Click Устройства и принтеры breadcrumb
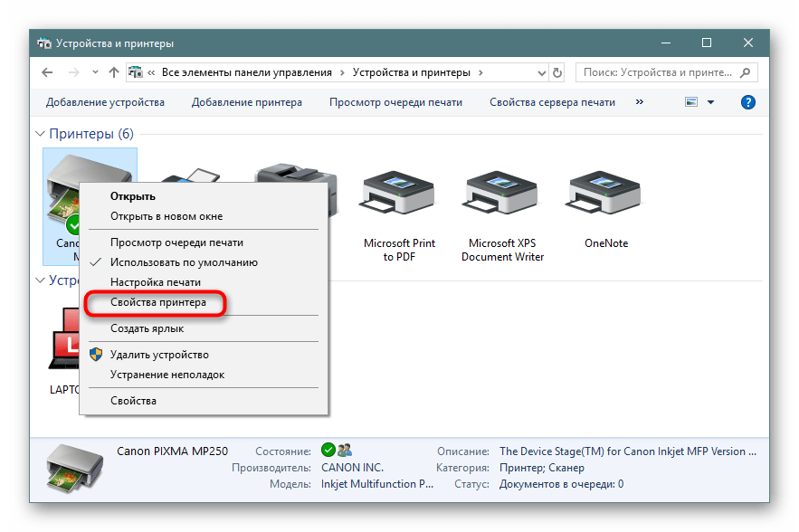Screen dimensions: 799x532 tap(411, 72)
